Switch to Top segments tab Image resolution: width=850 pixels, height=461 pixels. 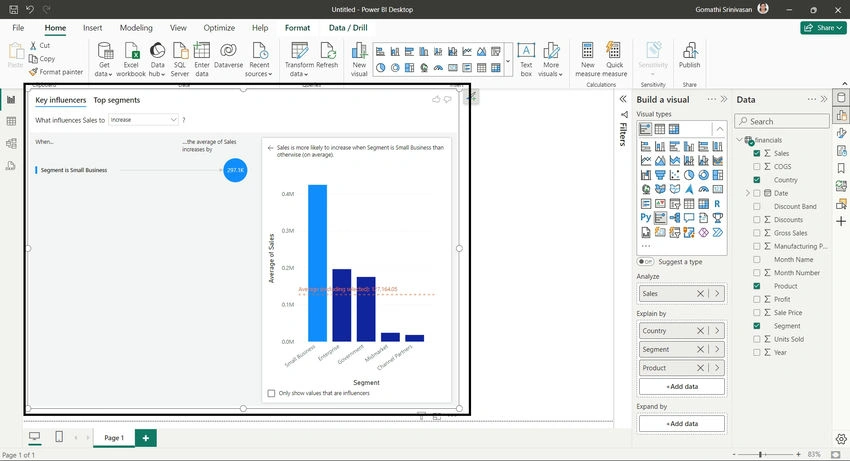pyautogui.click(x=117, y=100)
